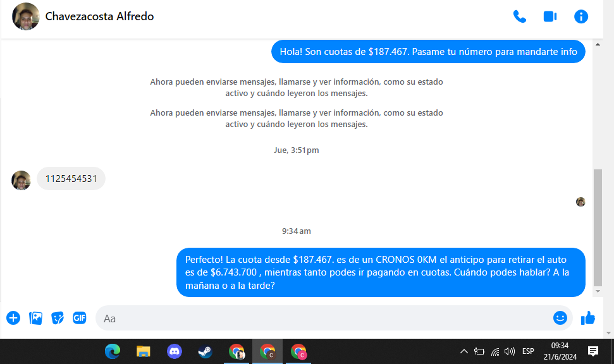Open conversation information panel
Viewport: 614px width, 364px height.
(581, 16)
